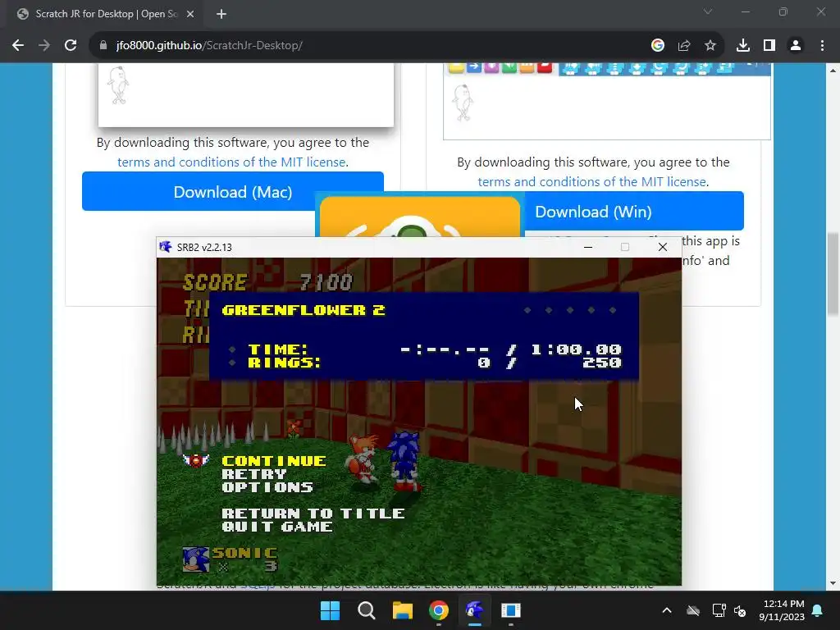This screenshot has height=630, width=840.
Task: Click SRB2 window title bar icon
Action: pos(166,247)
